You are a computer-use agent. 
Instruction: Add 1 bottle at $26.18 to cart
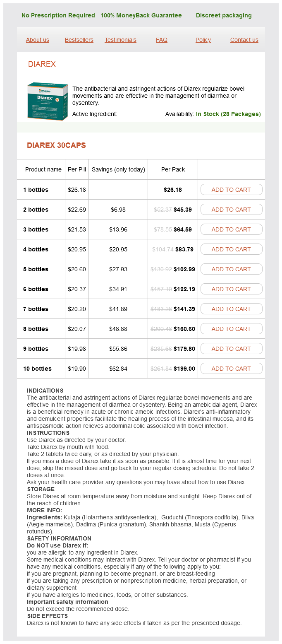231,190
